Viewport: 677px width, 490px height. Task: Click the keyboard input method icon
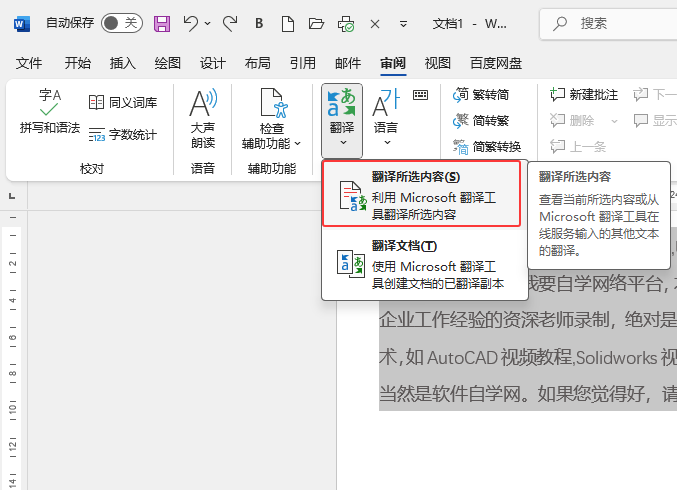pyautogui.click(x=421, y=95)
